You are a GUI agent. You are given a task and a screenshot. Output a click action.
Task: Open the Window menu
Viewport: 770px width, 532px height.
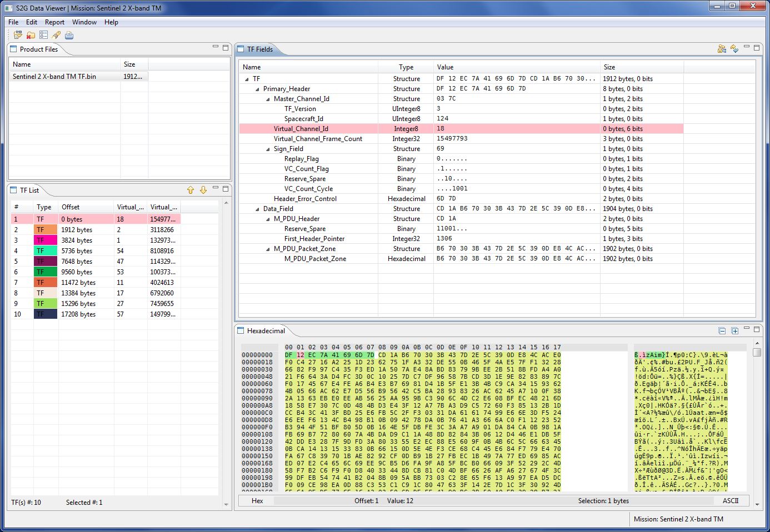(x=84, y=22)
